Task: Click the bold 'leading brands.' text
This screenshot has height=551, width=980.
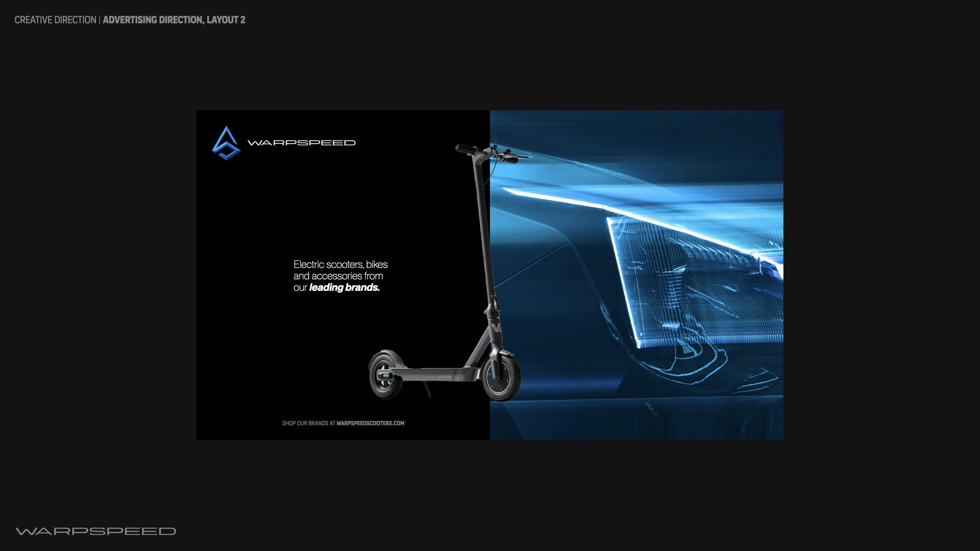Action: point(344,288)
